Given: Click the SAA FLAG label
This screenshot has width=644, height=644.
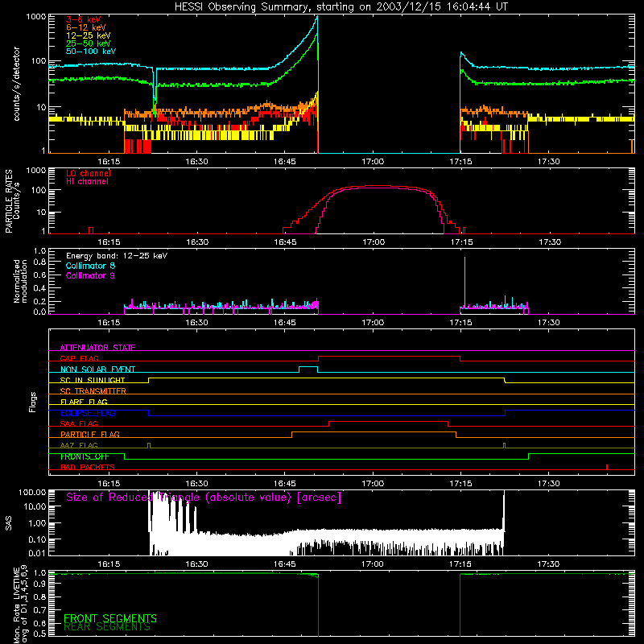Looking at the screenshot, I should coord(79,423).
